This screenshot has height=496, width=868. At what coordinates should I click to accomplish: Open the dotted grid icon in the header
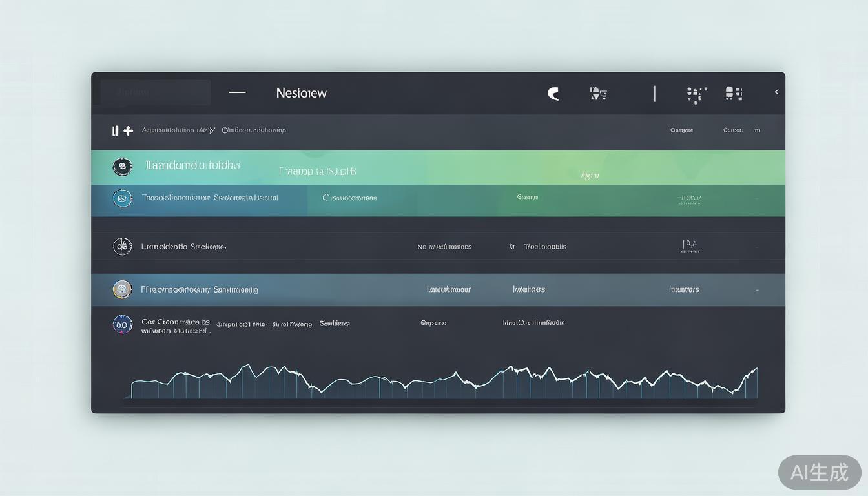click(x=696, y=94)
